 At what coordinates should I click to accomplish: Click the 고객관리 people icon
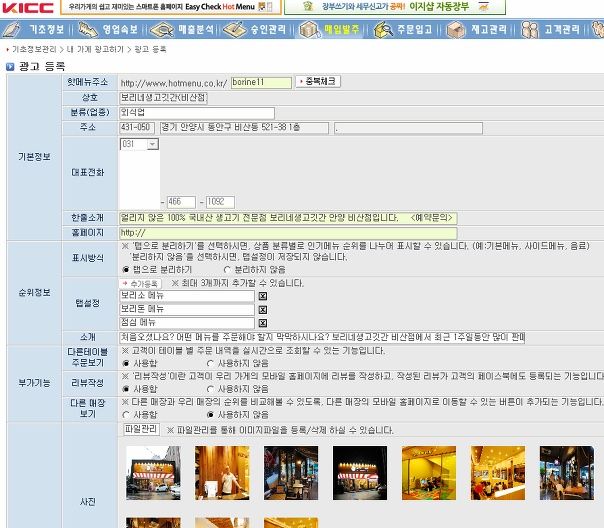click(x=530, y=30)
